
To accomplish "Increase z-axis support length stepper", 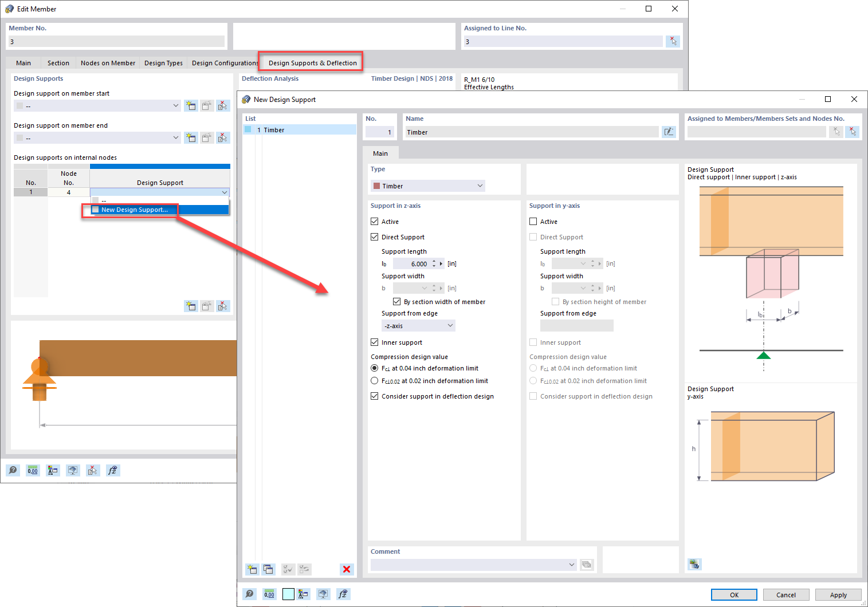I will 434,261.
